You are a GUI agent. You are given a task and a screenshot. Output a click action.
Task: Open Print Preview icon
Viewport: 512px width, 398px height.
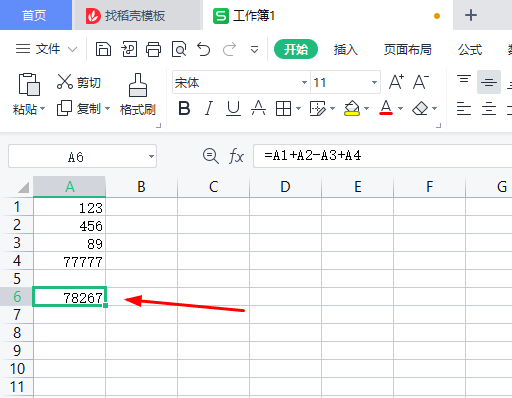pos(179,49)
